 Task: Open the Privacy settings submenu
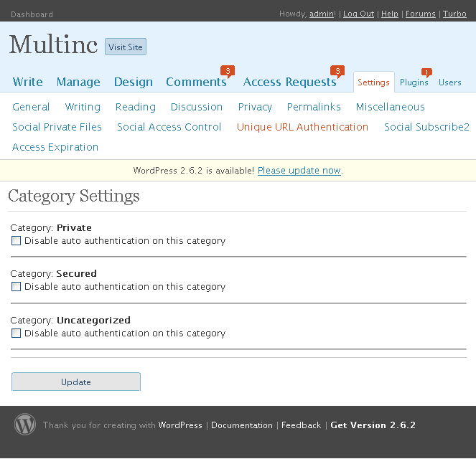(x=255, y=107)
